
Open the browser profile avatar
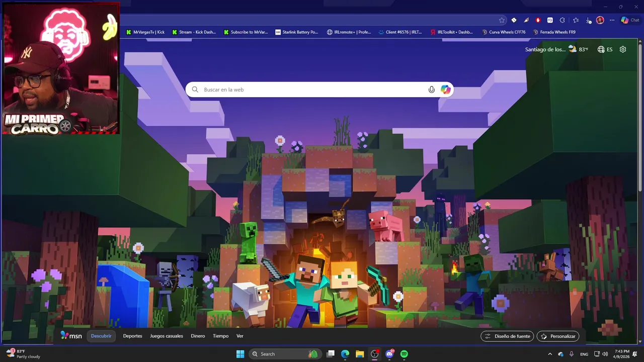tap(600, 20)
